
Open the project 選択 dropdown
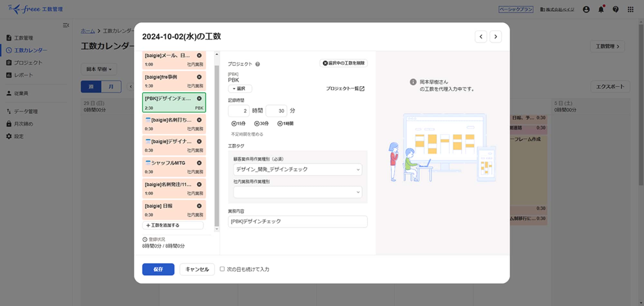(240, 89)
